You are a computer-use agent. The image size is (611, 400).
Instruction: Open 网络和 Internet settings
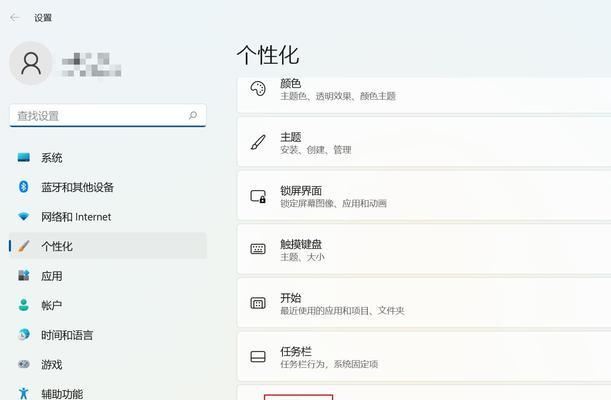108,217
